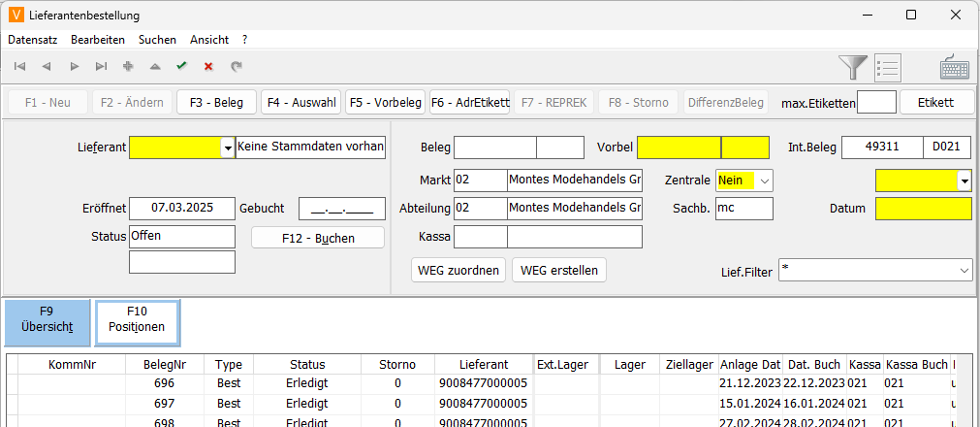This screenshot has height=427, width=980.
Task: Switch to the F10 Positionen tab
Action: click(x=137, y=320)
